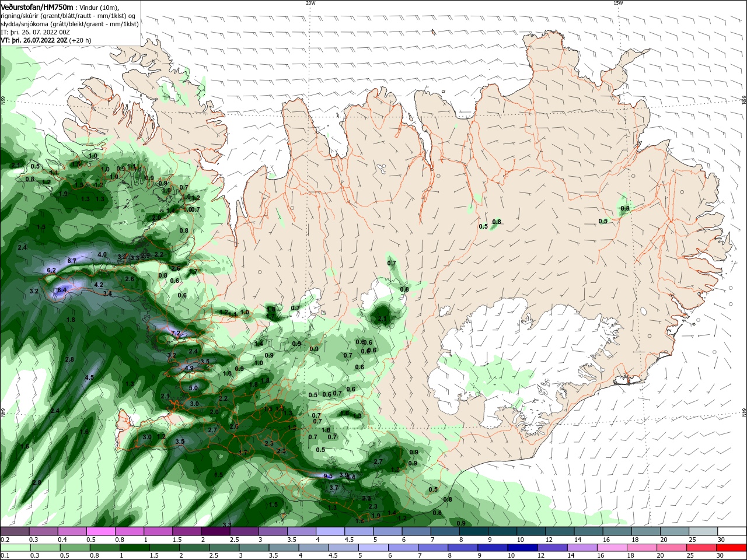The image size is (747, 560).
Task: Click the light lavender 4 swatch in the snow legend
Action: point(330,531)
